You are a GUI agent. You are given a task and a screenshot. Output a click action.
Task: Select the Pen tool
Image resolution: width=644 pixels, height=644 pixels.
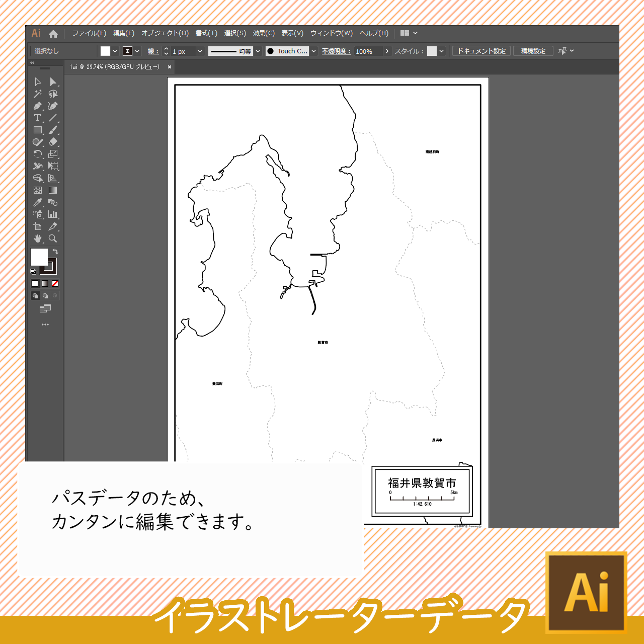pyautogui.click(x=38, y=106)
